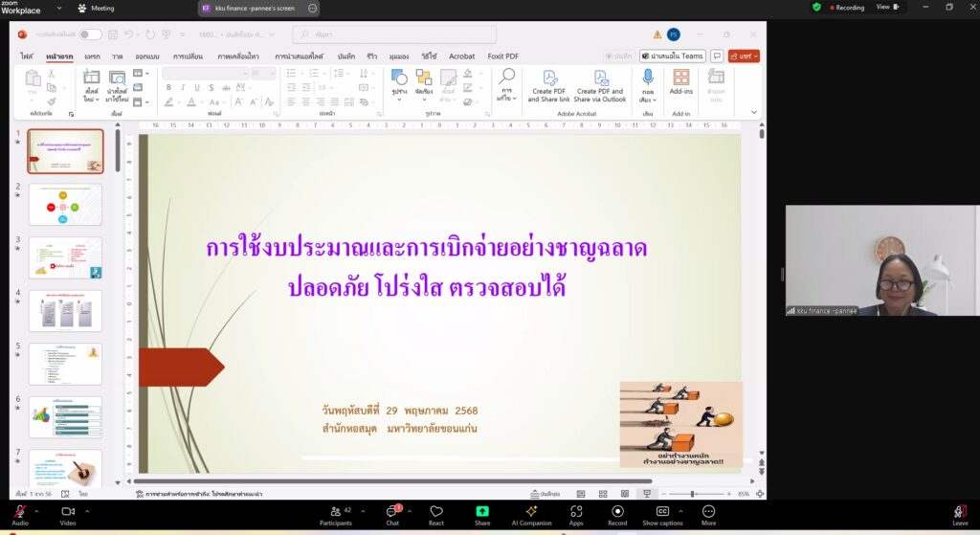Screen dimensions: 980x535
Task: Open the Acrobat ribbon tab
Action: point(461,56)
